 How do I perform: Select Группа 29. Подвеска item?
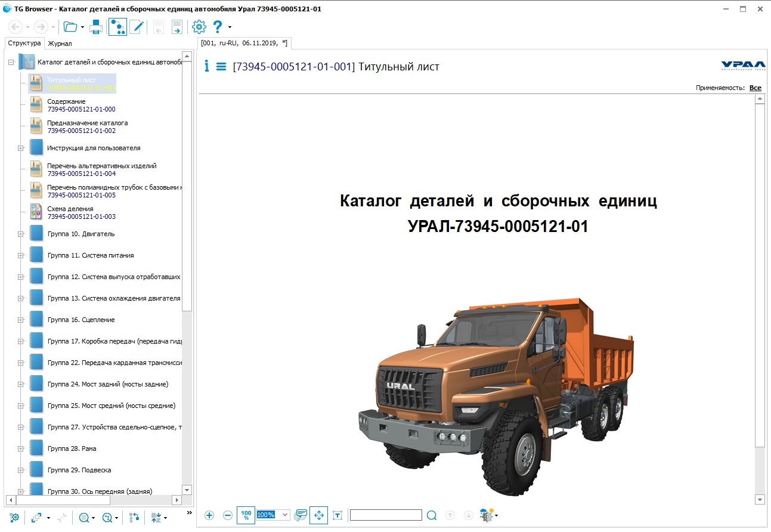click(79, 470)
